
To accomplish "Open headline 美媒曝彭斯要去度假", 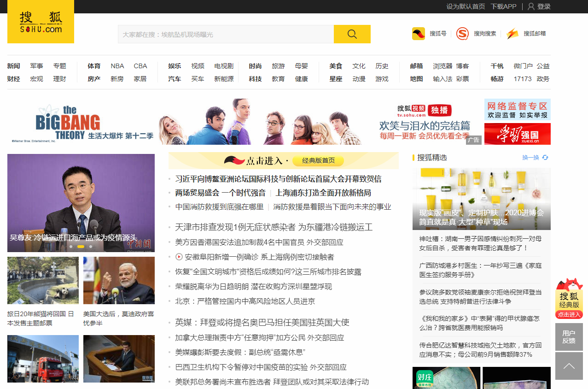I will pyautogui.click(x=240, y=352).
